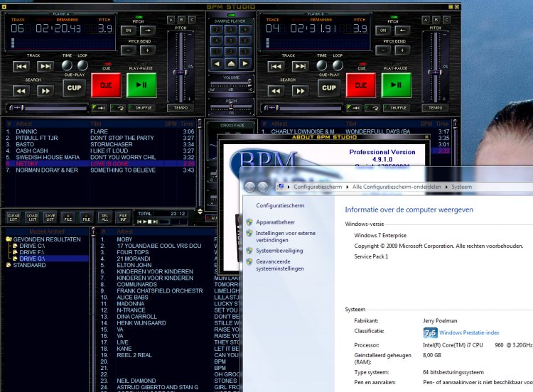This screenshot has height=392, width=533.
Task: Toggle auto-next arrow mode on Player B
Action: point(354,108)
